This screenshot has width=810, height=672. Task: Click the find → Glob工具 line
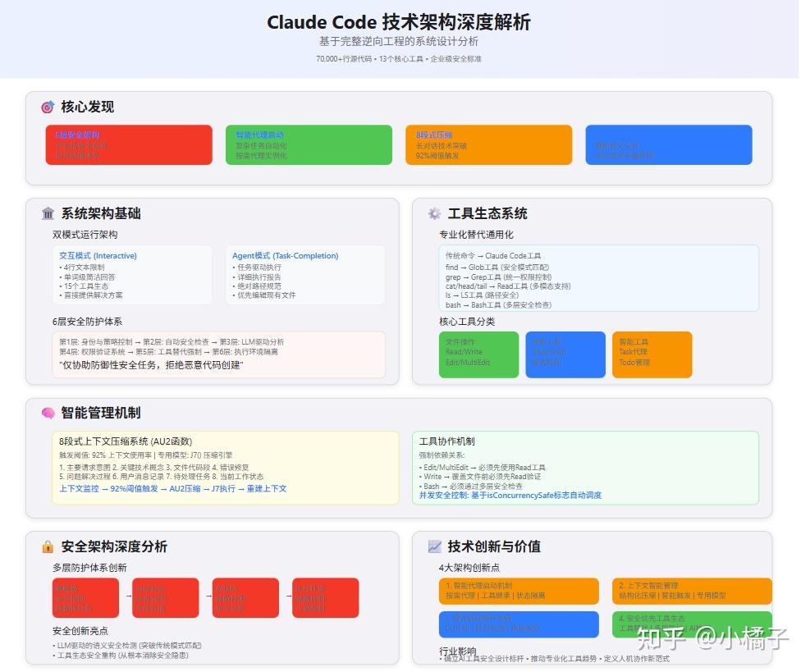click(x=497, y=267)
